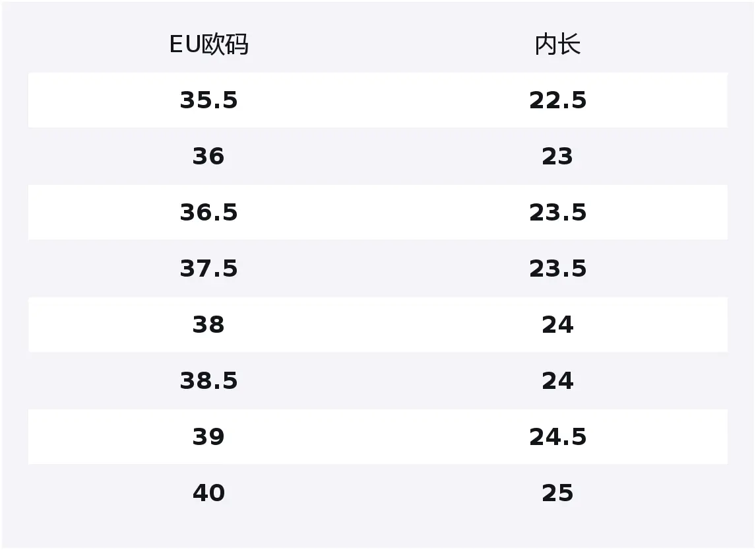Choose the 36.5 EU size cell
The height and width of the screenshot is (550, 756).
coord(208,213)
